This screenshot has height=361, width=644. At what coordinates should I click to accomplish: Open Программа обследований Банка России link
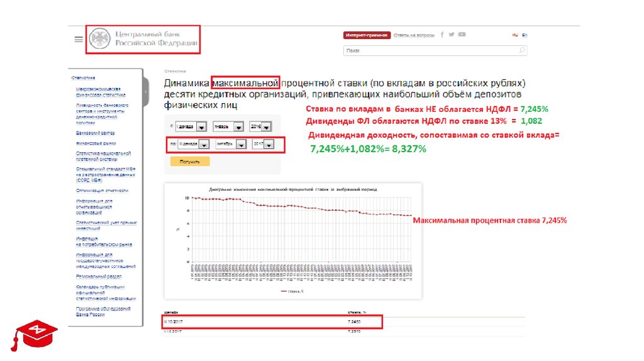tap(103, 312)
